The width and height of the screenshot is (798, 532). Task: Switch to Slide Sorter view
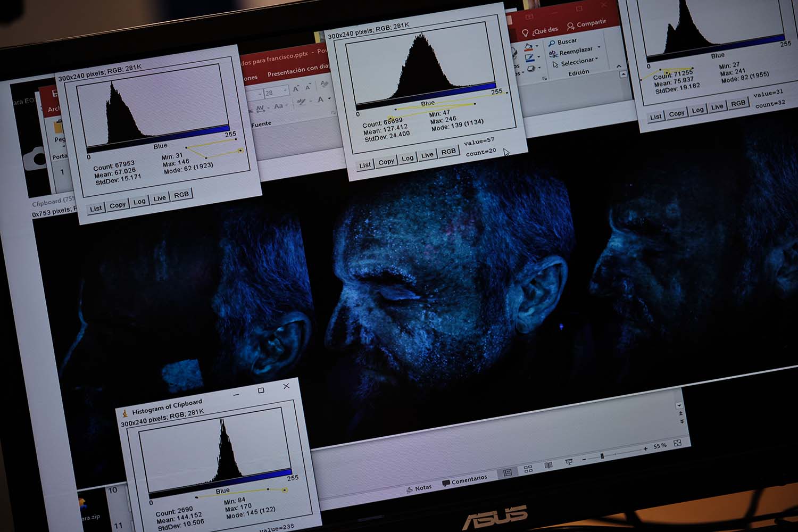click(x=528, y=469)
